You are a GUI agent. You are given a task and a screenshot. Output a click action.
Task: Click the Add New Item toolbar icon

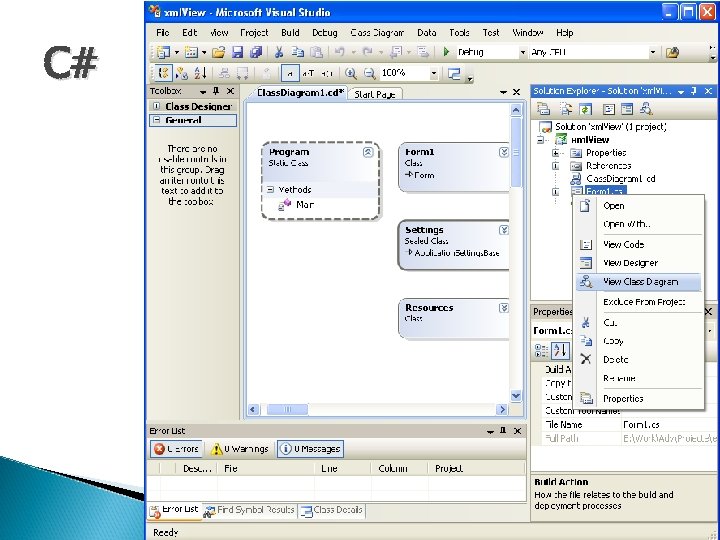click(191, 52)
